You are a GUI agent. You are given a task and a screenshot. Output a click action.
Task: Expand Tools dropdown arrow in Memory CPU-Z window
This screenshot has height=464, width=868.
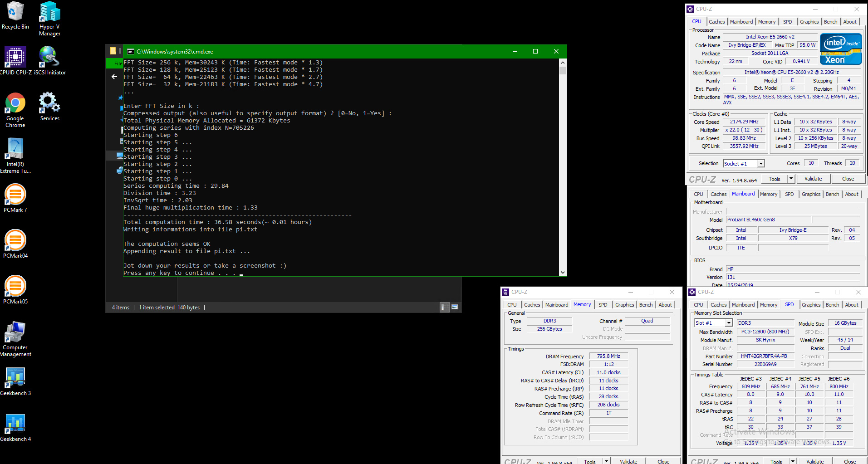[x=606, y=461]
